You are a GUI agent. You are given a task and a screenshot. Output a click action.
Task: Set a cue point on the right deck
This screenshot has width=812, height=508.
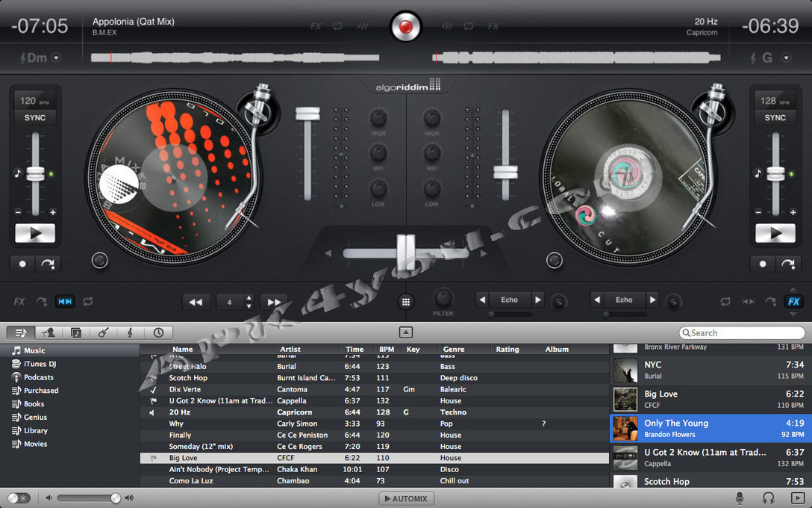click(x=763, y=264)
